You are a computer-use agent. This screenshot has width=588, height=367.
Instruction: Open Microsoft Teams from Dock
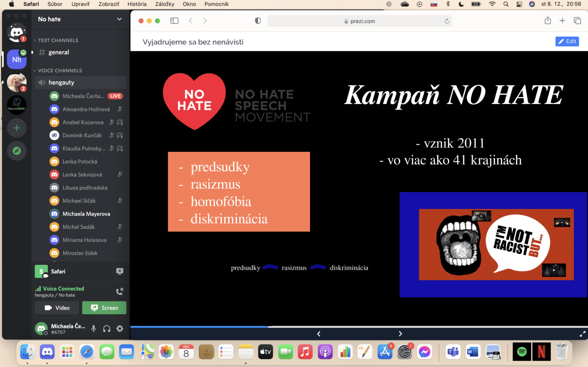pos(453,352)
